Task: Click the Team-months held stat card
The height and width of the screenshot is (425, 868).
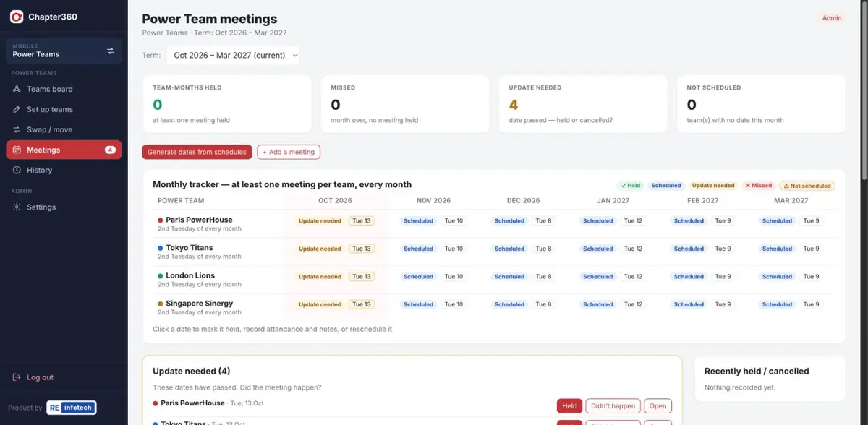Action: pyautogui.click(x=226, y=104)
